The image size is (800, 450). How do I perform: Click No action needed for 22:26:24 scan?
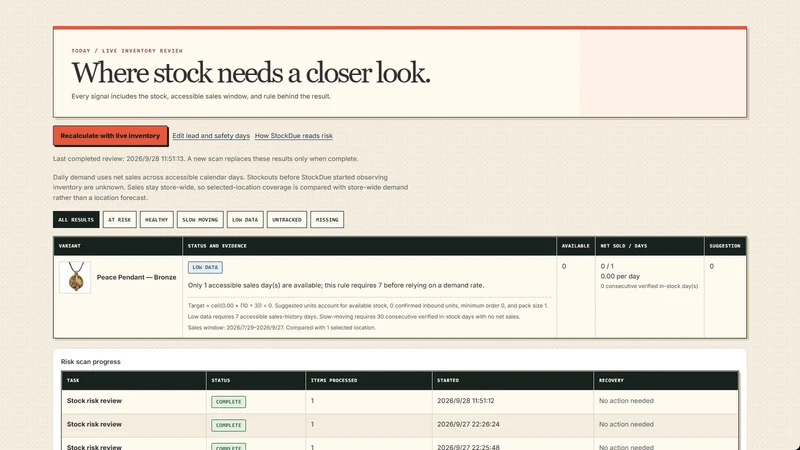(626, 424)
